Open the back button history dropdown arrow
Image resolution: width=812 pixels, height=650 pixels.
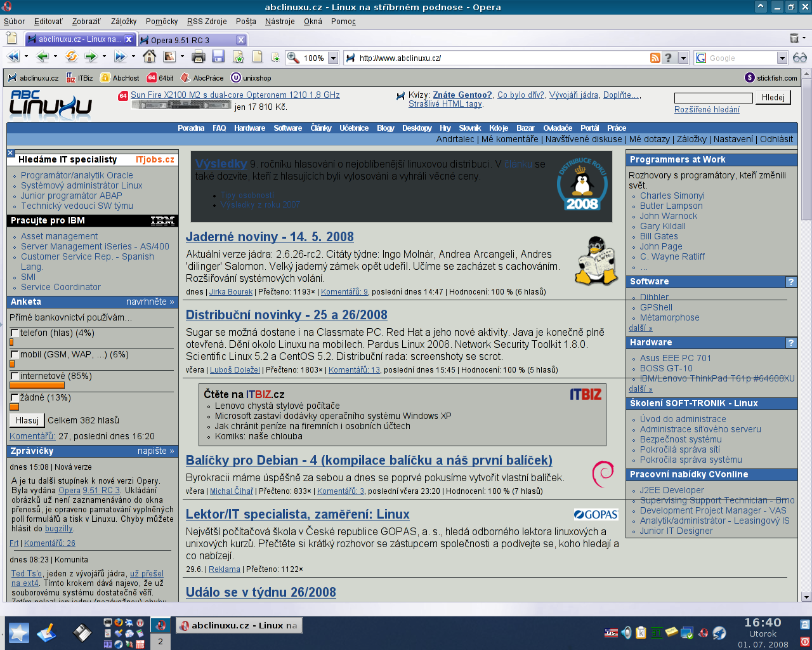tap(55, 57)
